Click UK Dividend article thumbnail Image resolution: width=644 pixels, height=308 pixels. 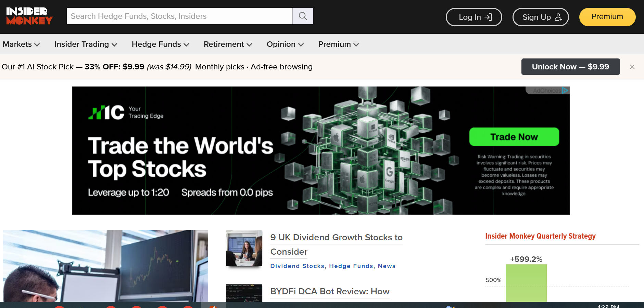point(244,248)
